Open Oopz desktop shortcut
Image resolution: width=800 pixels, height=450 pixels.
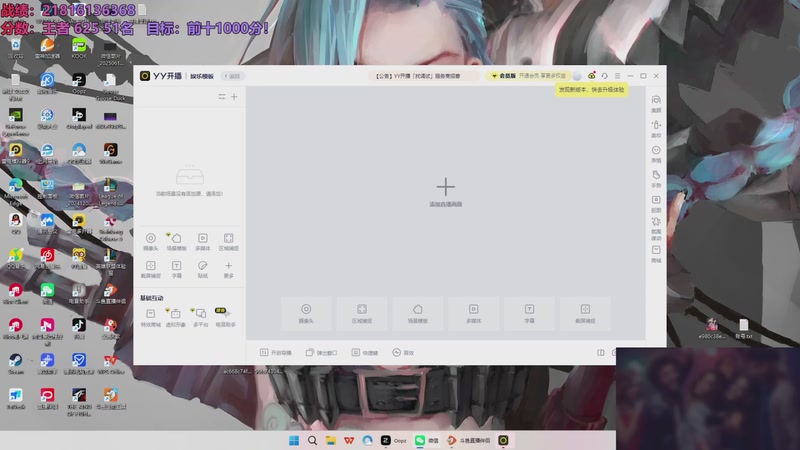(79, 84)
